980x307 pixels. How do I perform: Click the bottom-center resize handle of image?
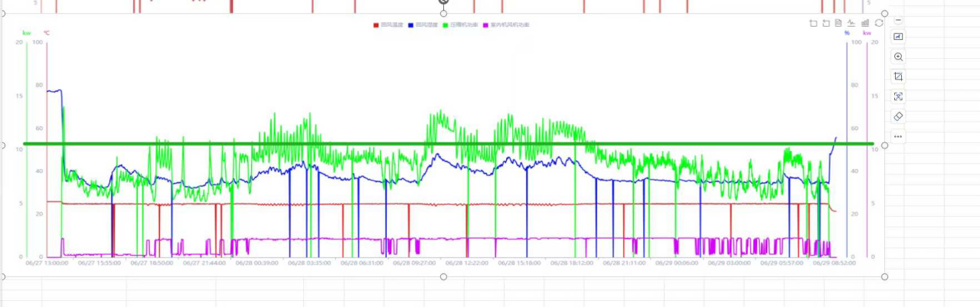[443, 276]
